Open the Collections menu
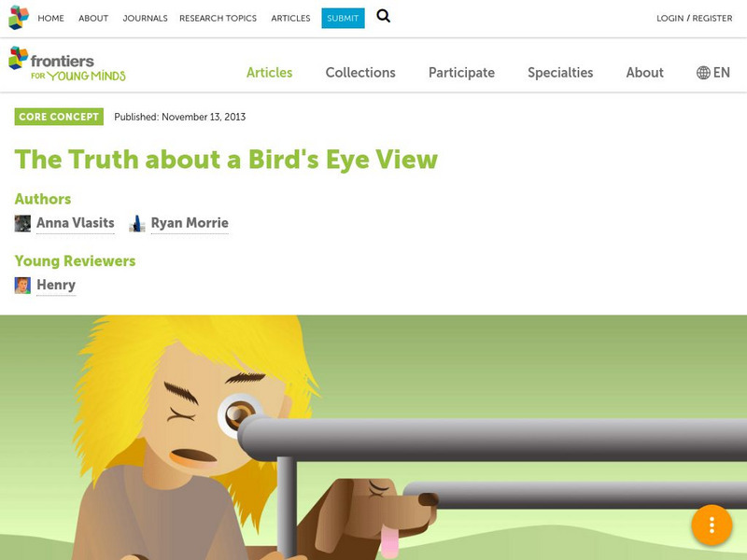Screen dimensions: 747x560 coord(360,73)
